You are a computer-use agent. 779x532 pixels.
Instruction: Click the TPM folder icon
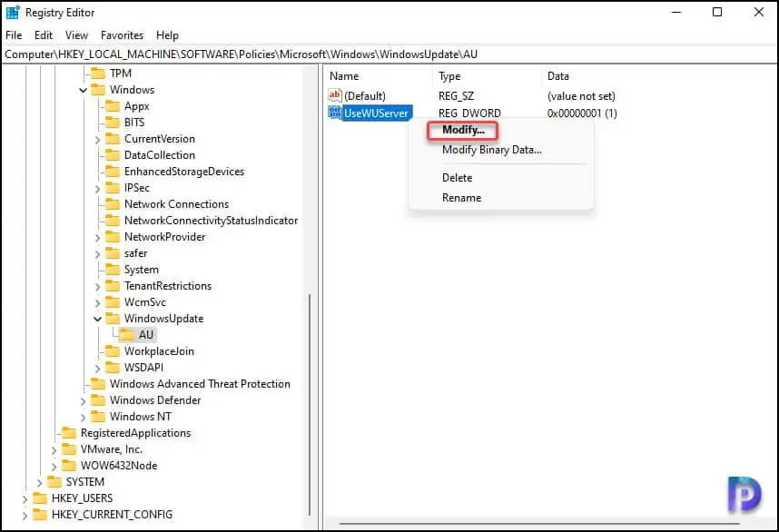click(x=98, y=74)
